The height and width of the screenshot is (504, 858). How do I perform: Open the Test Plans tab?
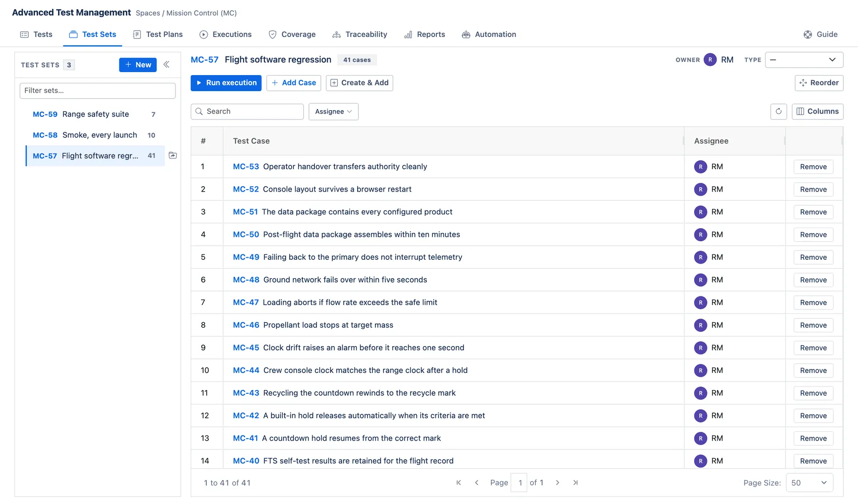[x=158, y=34]
